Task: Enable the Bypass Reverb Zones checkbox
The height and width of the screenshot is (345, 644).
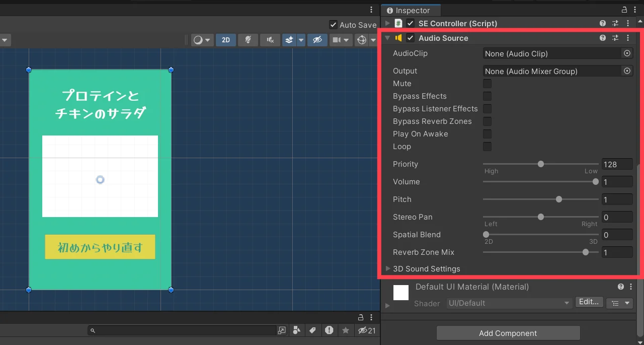Action: click(487, 121)
